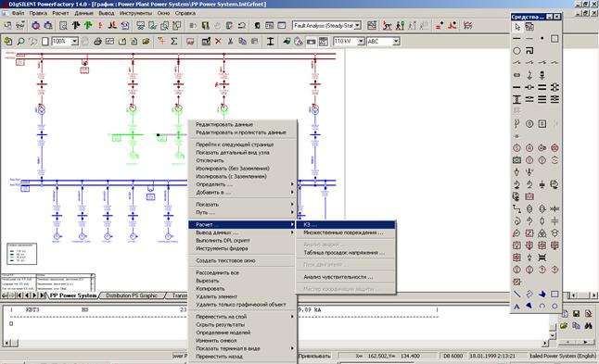
Task: Switch to the PP Power System tab
Action: [x=73, y=295]
